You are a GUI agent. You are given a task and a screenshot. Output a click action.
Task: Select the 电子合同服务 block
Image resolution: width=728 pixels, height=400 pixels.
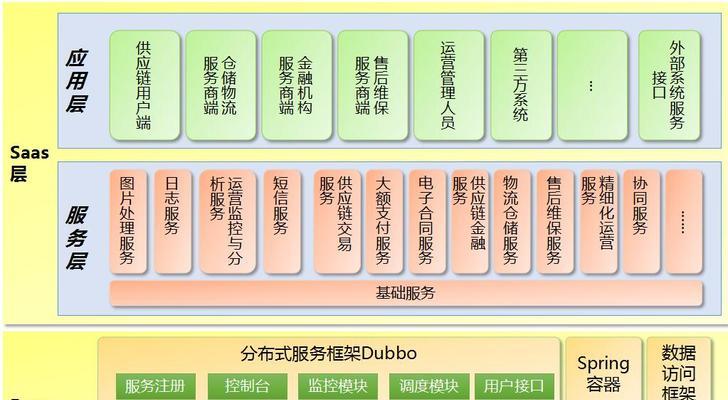pyautogui.click(x=427, y=222)
